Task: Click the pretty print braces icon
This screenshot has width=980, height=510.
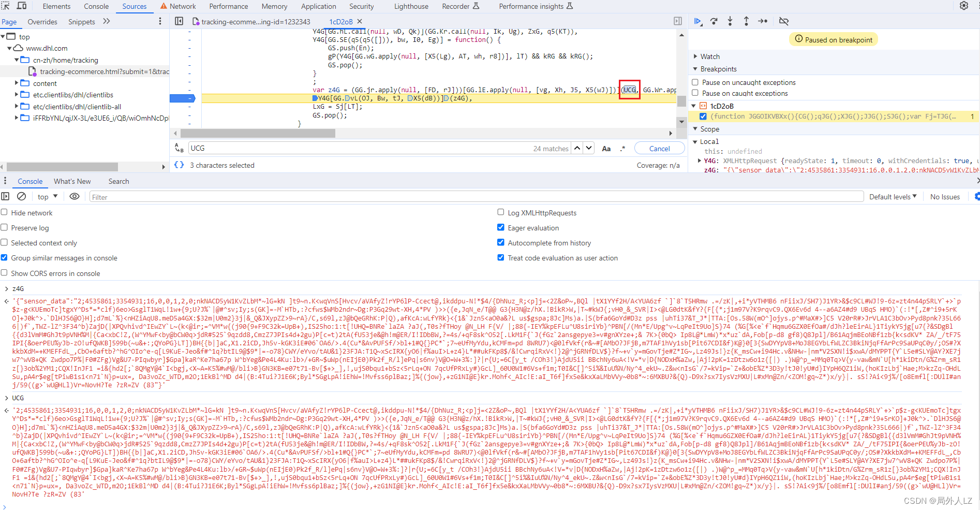Action: tap(179, 165)
